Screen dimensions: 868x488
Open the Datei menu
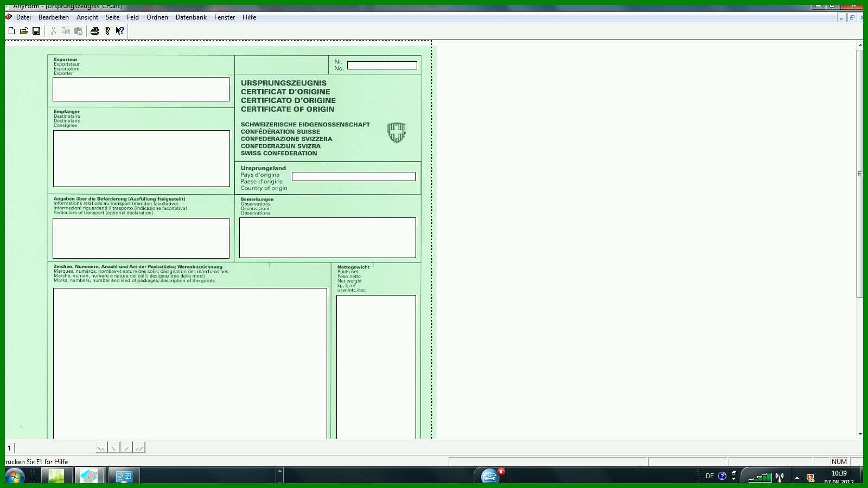(x=23, y=17)
